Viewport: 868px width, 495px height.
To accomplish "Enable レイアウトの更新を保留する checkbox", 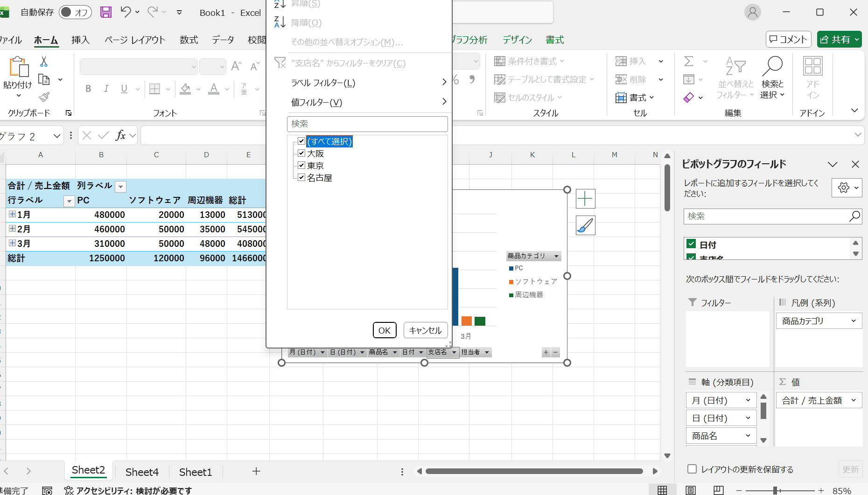I will point(691,469).
